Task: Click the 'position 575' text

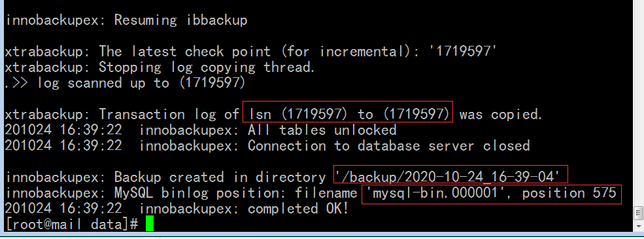Action: click(569, 193)
